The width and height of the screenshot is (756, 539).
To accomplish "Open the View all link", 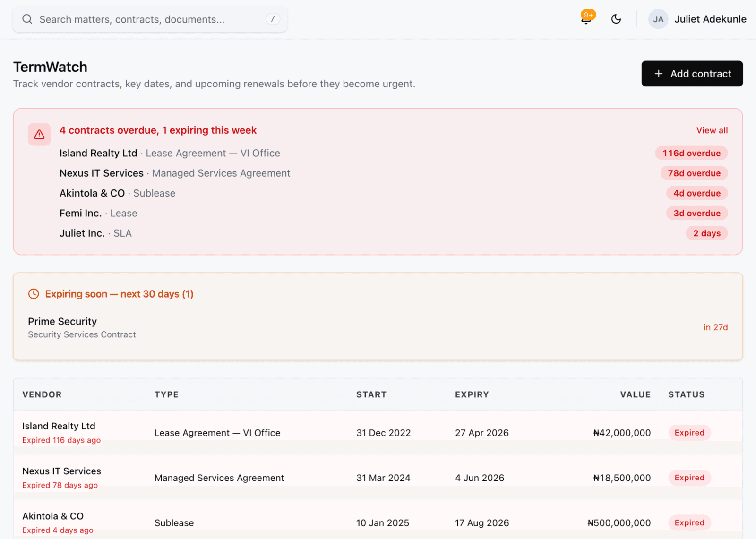I will [x=712, y=130].
